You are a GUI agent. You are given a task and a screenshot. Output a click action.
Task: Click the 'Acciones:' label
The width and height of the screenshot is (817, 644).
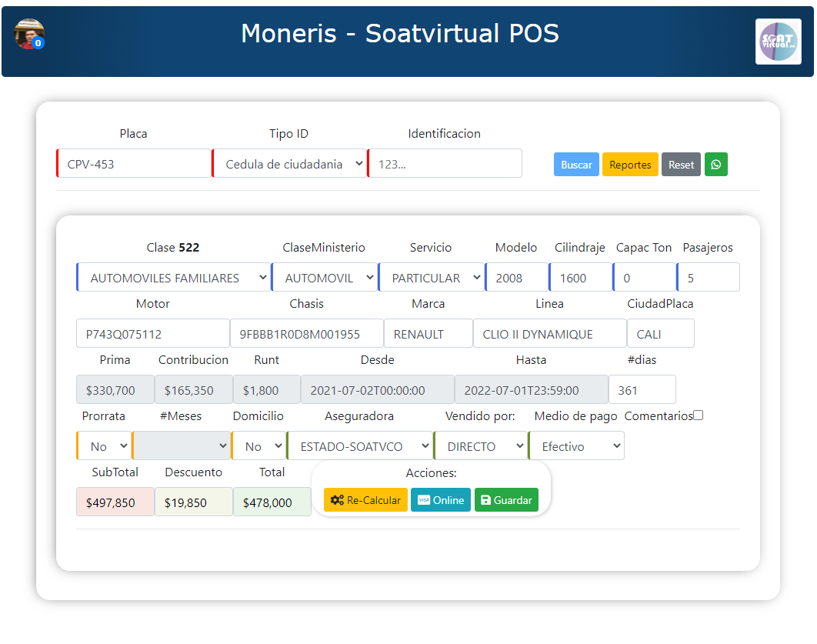click(431, 473)
